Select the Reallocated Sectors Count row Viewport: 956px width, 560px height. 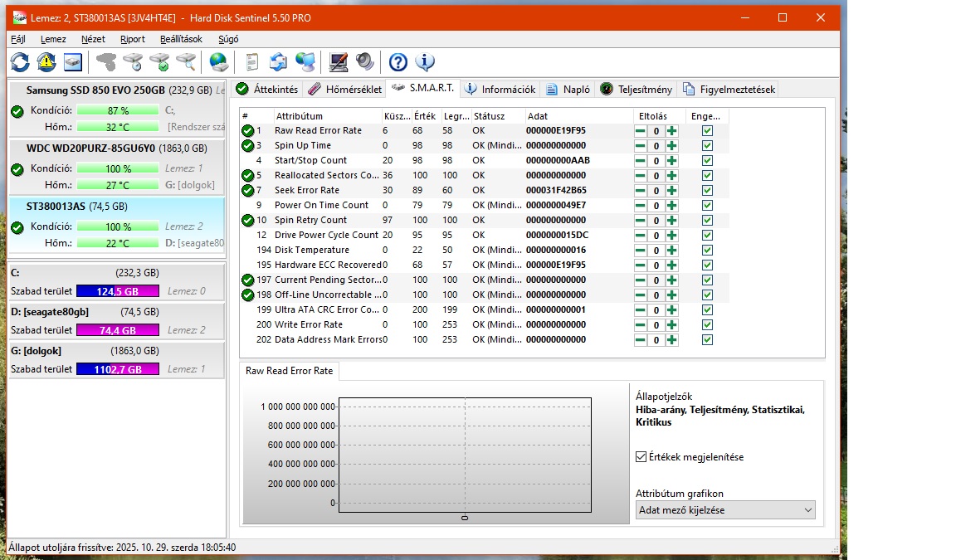tap(327, 175)
